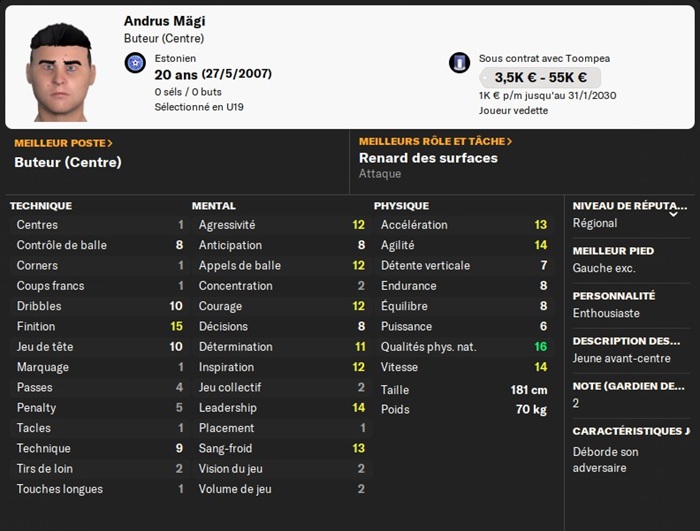Click the Estonian national team badge icon
Image resolution: width=700 pixels, height=531 pixels.
coord(136,63)
